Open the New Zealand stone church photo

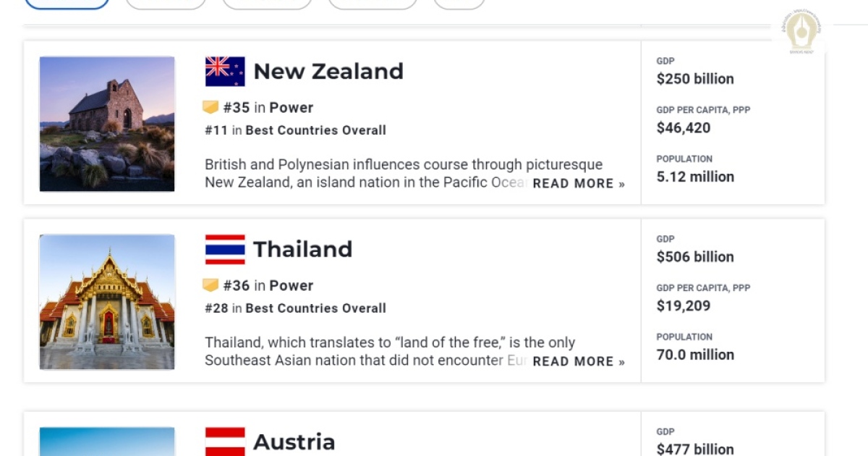[x=107, y=124]
